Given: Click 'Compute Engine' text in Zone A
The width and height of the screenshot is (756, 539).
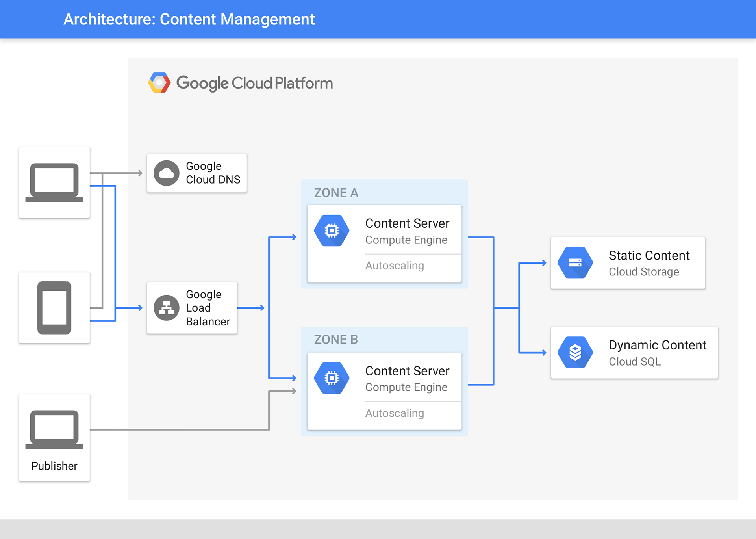Looking at the screenshot, I should [406, 240].
